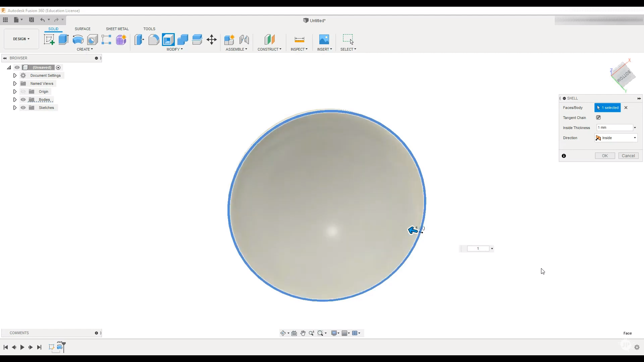
Task: Open the Construct menu
Action: click(270, 49)
